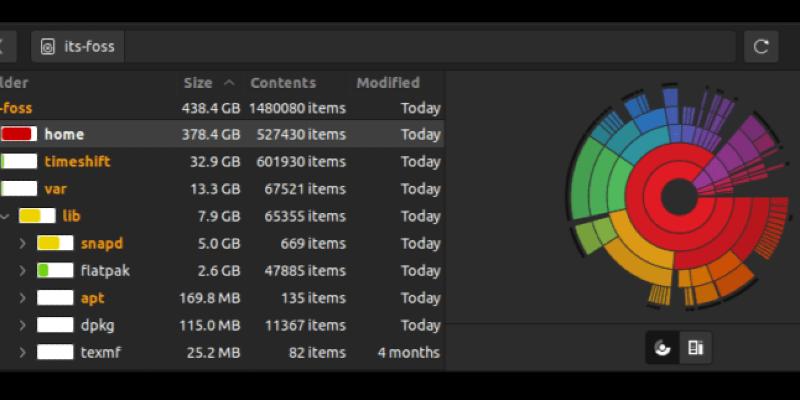Image resolution: width=800 pixels, height=400 pixels.
Task: Click the reload scan button
Action: tap(760, 46)
